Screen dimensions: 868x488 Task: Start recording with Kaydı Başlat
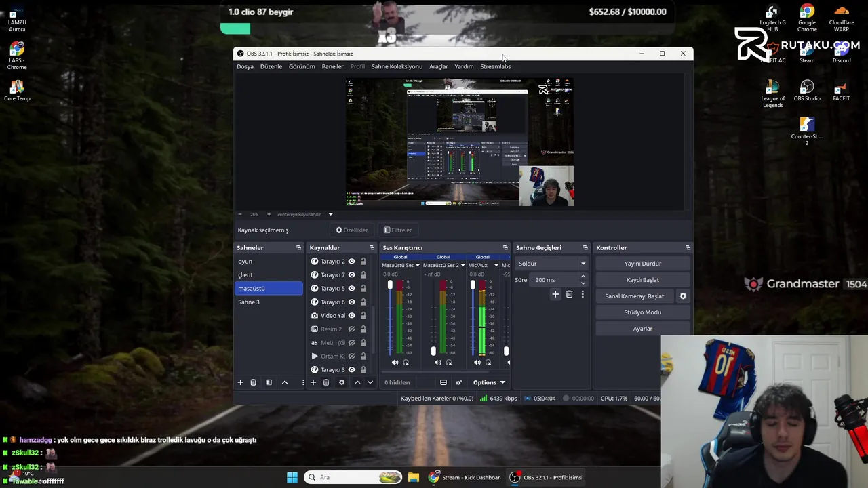pos(643,280)
